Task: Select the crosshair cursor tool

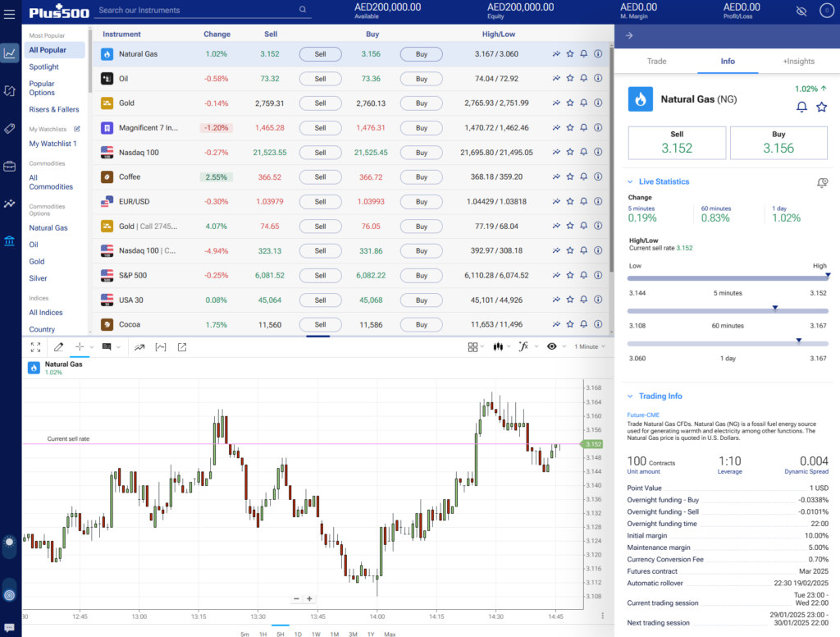Action: [80, 346]
